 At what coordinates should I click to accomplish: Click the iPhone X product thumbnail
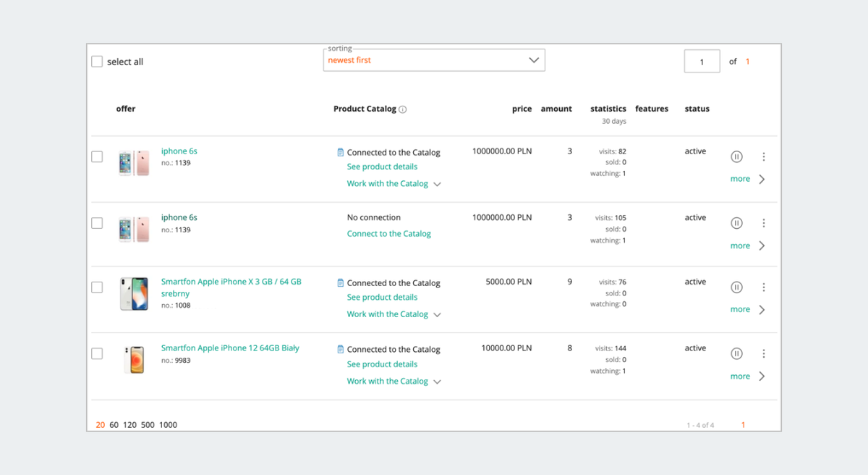tap(134, 294)
